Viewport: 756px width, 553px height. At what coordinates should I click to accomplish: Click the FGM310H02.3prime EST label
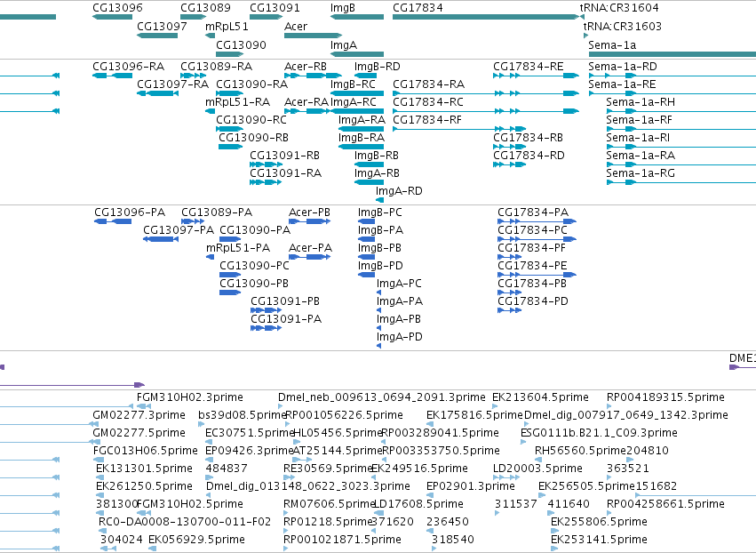(190, 397)
